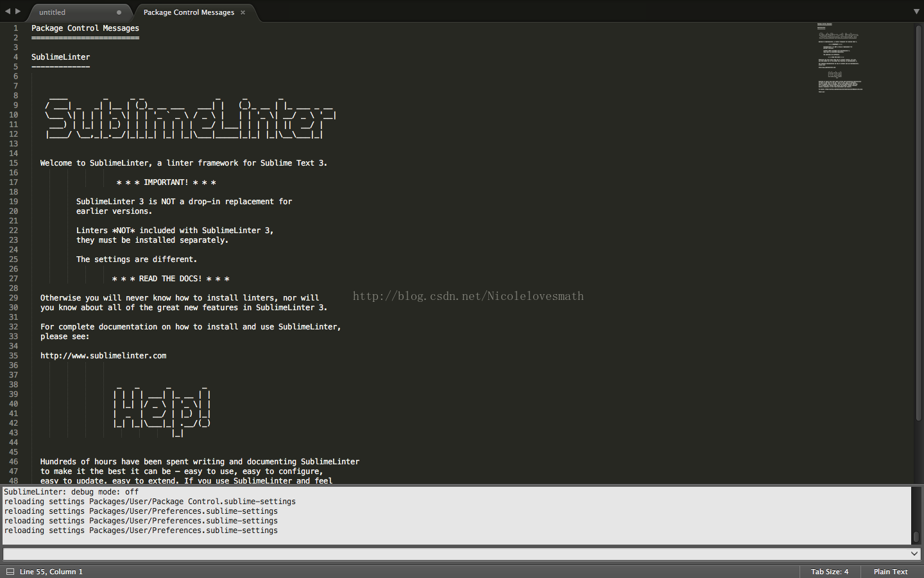This screenshot has height=578, width=924.
Task: Click the Line 55, Column 1 status text
Action: click(51, 572)
